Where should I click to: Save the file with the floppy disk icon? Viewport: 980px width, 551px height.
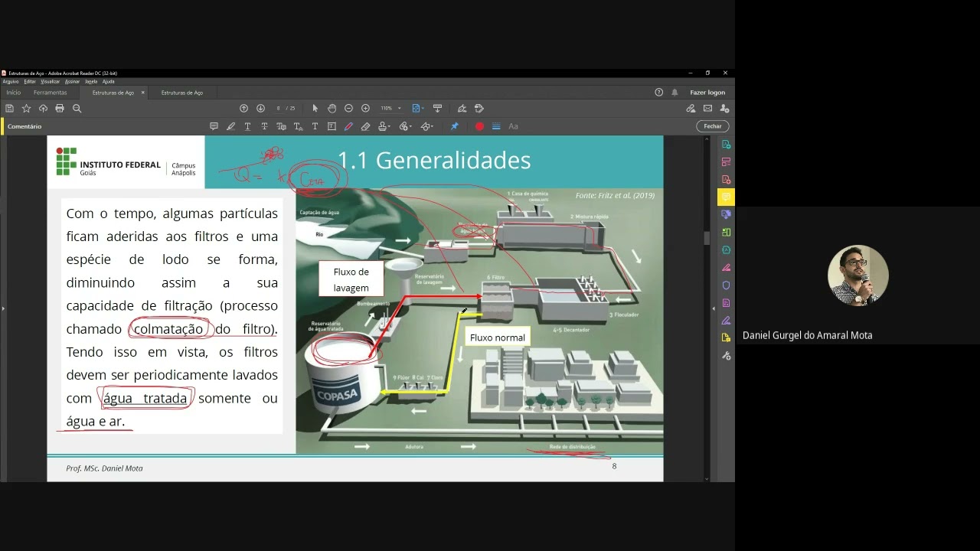9,109
